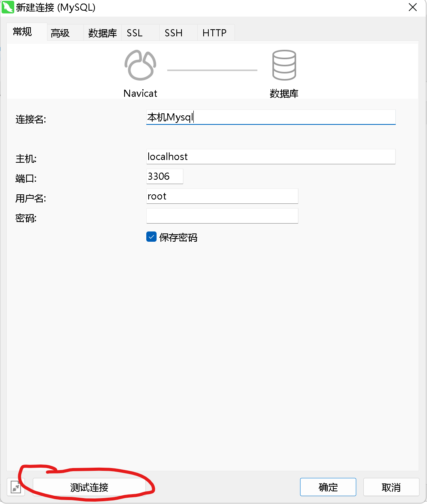
Task: Click the 连接名: label
Action: (x=31, y=119)
